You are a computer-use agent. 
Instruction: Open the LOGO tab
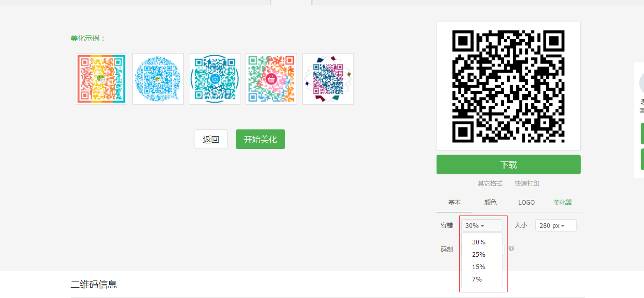(x=527, y=203)
